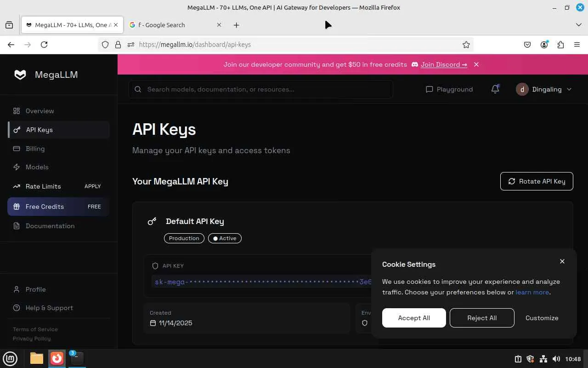The width and height of the screenshot is (588, 368).
Task: Click the tracking protection shield icon
Action: pos(105,45)
